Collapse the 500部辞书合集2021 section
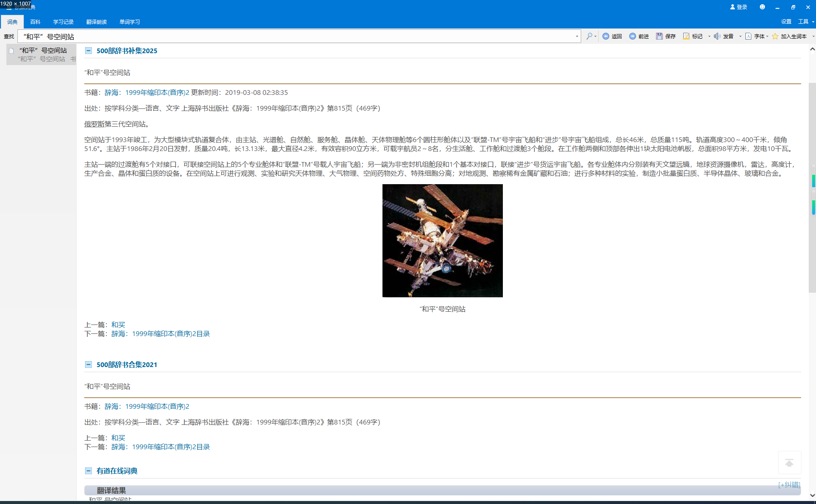The image size is (816, 504). pyautogui.click(x=88, y=364)
